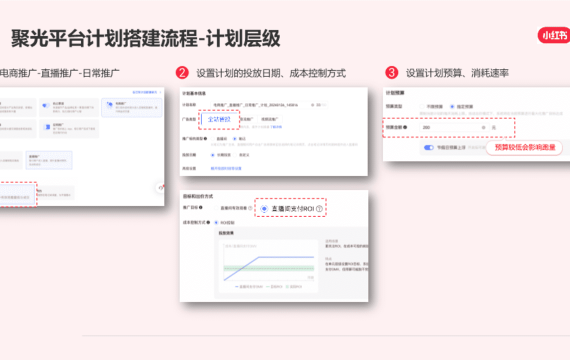
Task: Open the blue link at left panel top-right
Action: 147,92
